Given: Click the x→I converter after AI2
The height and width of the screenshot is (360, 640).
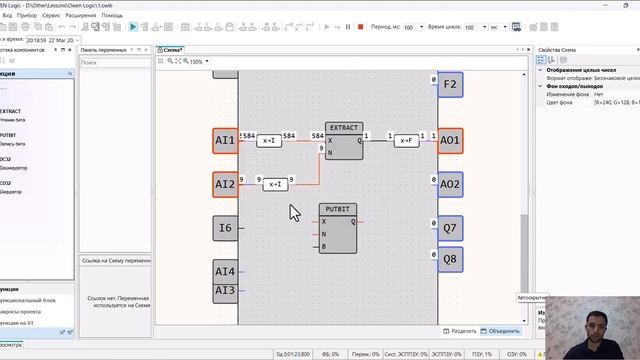Looking at the screenshot, I should pos(275,184).
